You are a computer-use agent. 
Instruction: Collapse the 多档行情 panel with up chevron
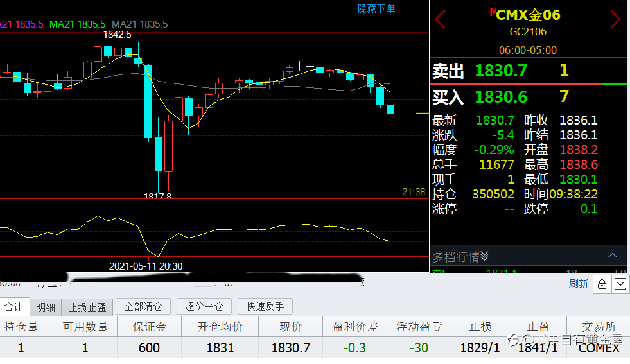[612, 256]
